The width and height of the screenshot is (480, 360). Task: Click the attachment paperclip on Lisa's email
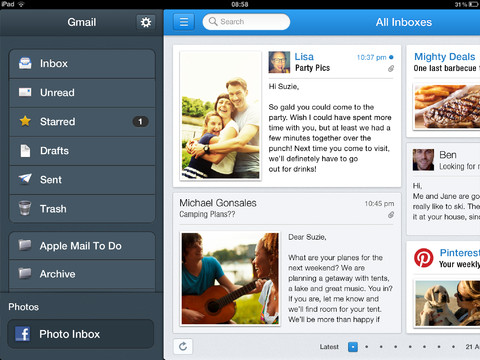391,69
